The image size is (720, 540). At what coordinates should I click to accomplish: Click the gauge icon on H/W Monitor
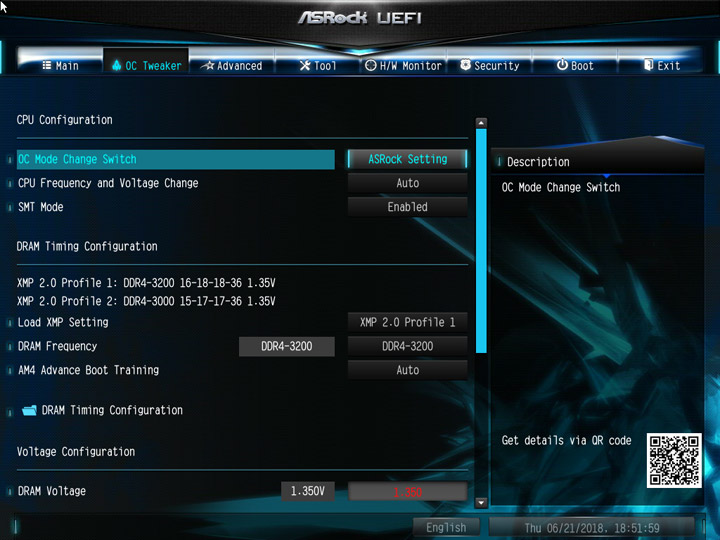tap(371, 65)
